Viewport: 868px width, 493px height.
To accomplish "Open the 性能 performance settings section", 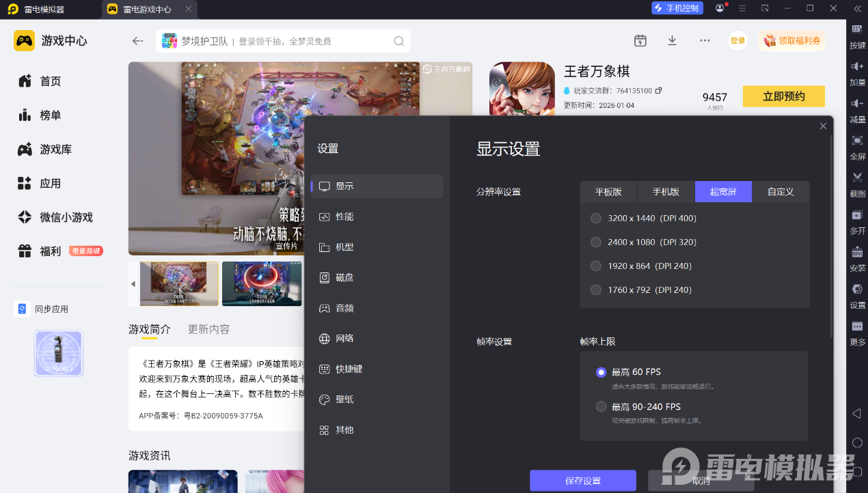I will coord(344,216).
